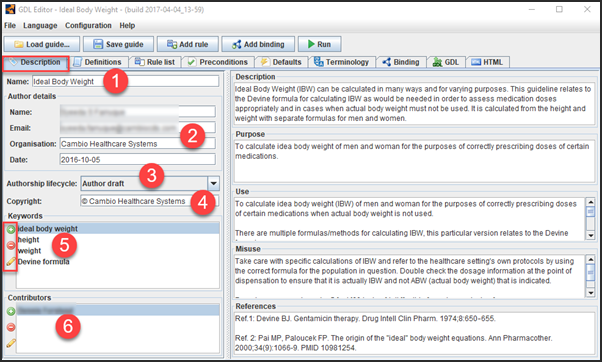This screenshot has width=602, height=362.
Task: Click the Use box scrollbar up arrow
Action: tap(590, 202)
